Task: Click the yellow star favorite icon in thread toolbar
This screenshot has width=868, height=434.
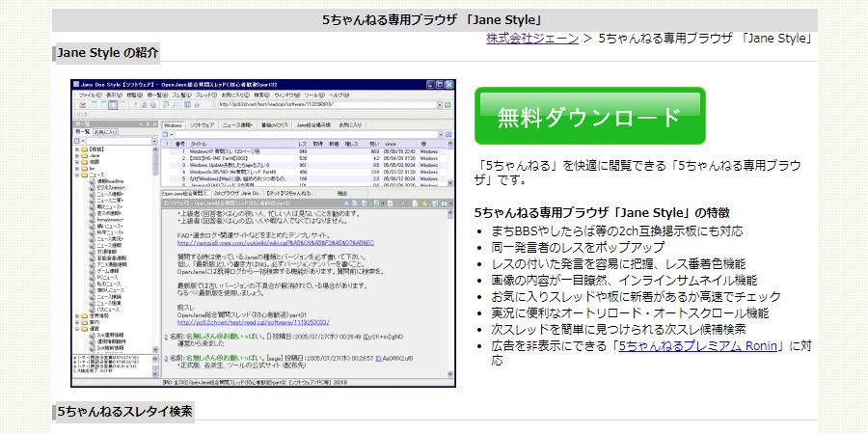Action: (x=424, y=203)
